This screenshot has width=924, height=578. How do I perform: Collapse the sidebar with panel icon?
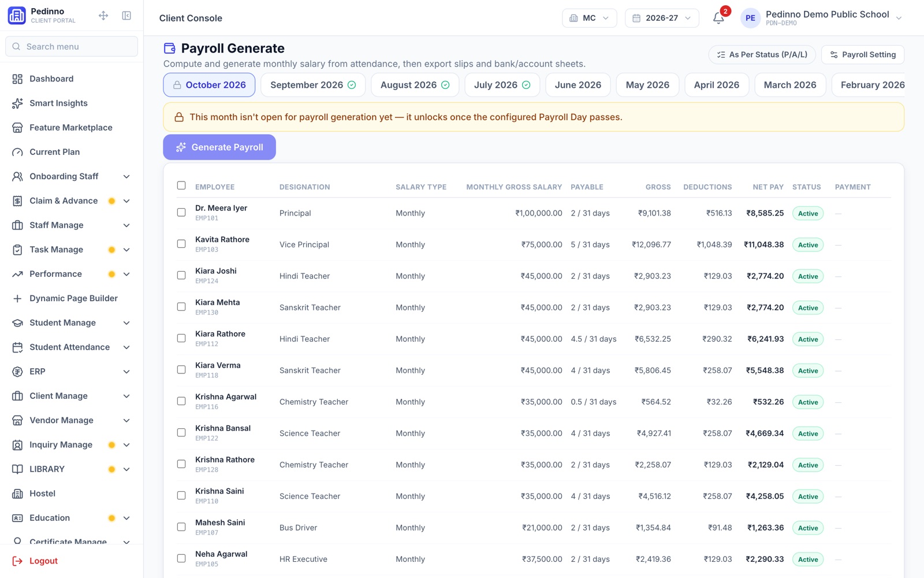(x=126, y=16)
